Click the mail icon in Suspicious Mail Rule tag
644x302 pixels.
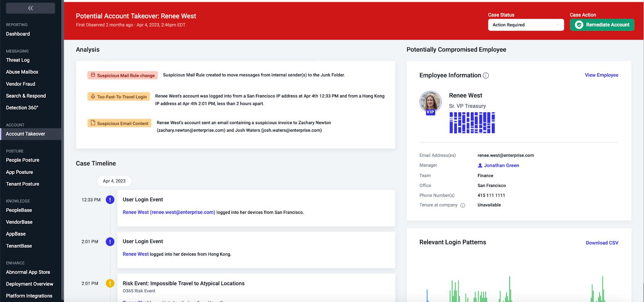coord(93,75)
